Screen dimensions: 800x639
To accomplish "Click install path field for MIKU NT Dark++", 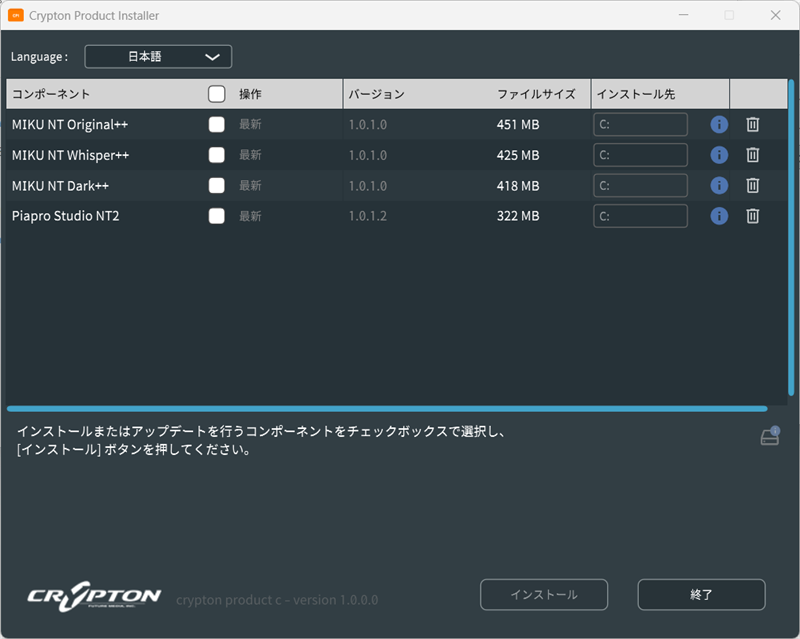I will click(640, 186).
